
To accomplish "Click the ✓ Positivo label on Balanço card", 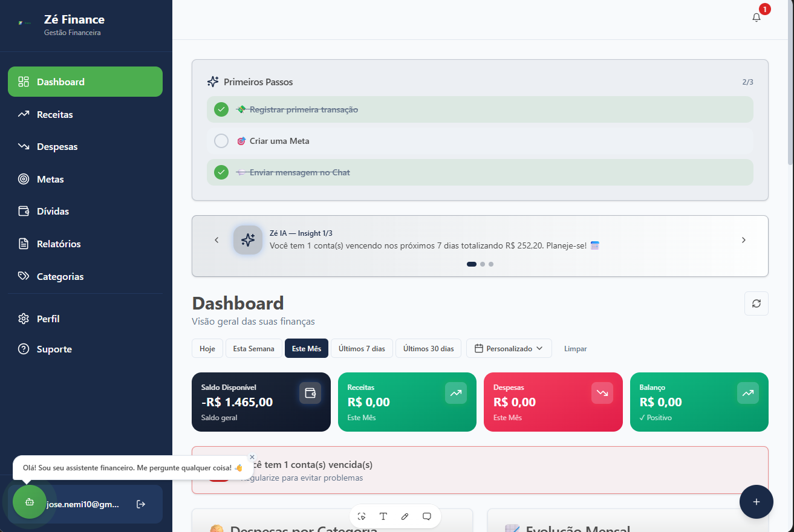I will (x=656, y=418).
